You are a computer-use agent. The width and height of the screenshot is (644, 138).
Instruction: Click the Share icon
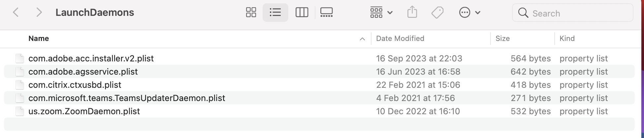[412, 13]
